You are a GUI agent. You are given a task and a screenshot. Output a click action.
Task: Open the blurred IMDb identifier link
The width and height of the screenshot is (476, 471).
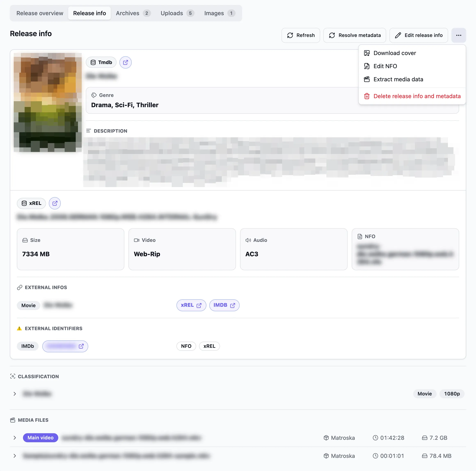pos(65,346)
